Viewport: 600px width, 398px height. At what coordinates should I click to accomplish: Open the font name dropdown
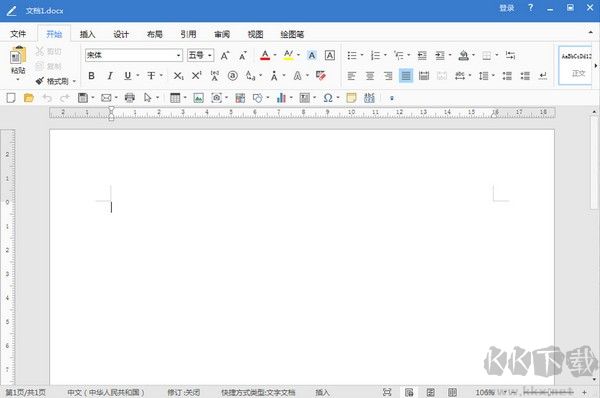(178, 55)
